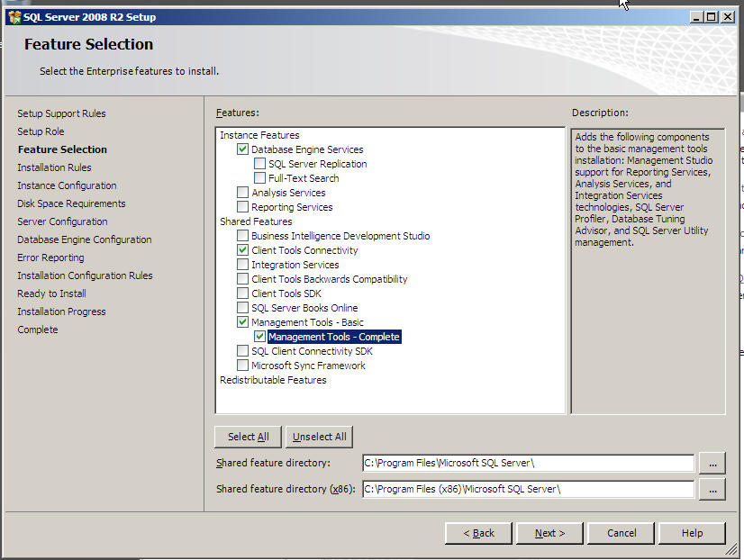
Task: Select the Redistributable Features heading
Action: (273, 380)
